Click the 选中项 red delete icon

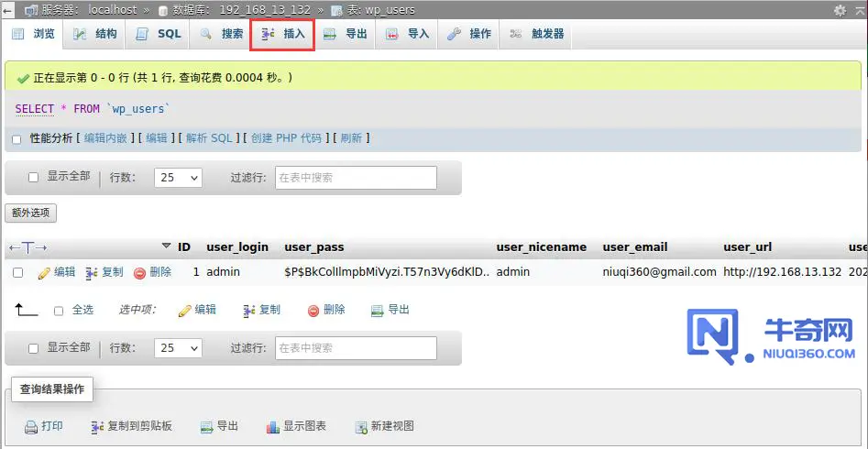coord(313,312)
